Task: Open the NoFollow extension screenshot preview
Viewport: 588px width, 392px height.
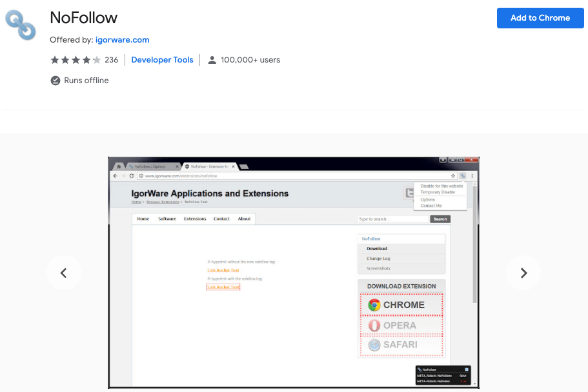Action: pos(294,273)
